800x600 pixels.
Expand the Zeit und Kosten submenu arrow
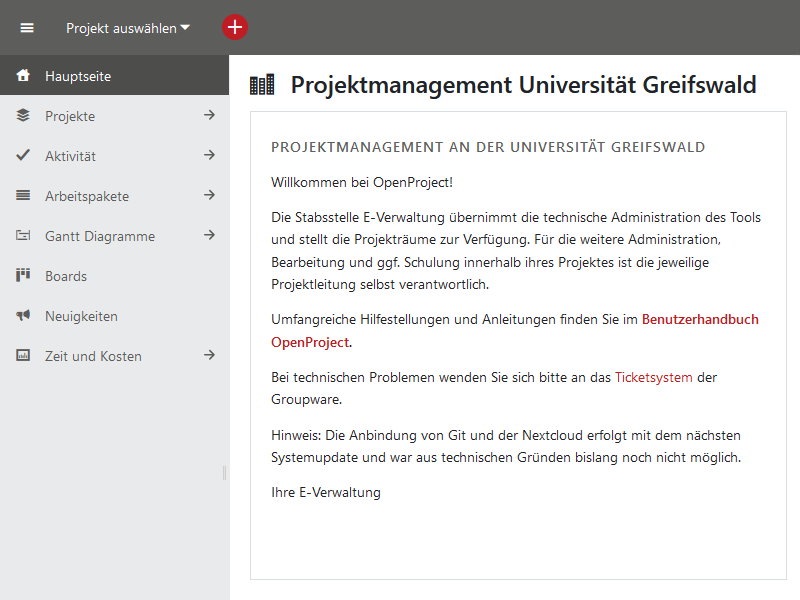pyautogui.click(x=209, y=355)
